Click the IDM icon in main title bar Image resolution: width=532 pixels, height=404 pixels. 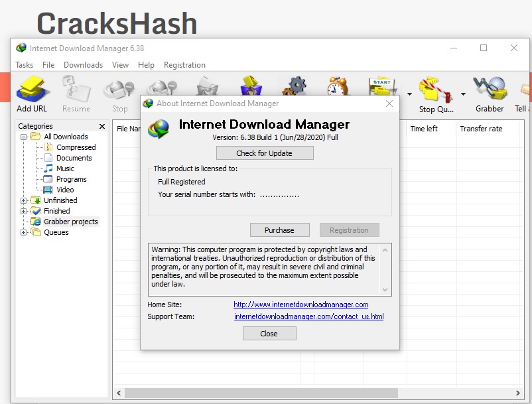click(x=21, y=48)
